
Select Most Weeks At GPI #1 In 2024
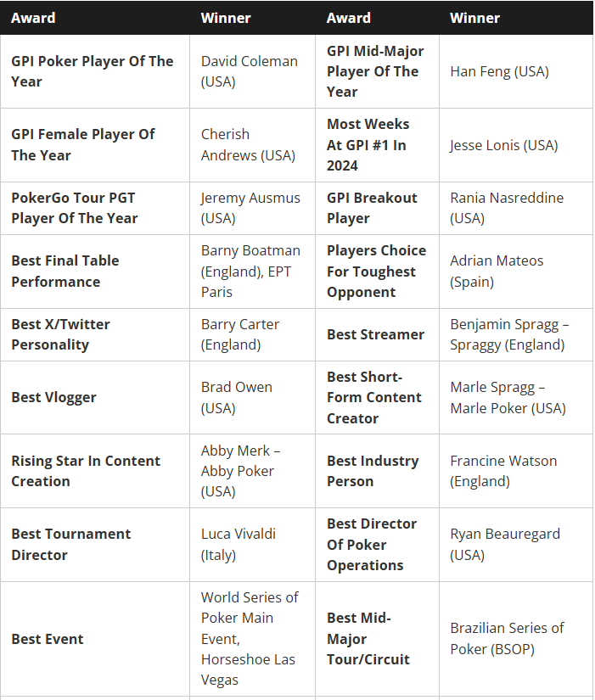pyautogui.click(x=368, y=144)
